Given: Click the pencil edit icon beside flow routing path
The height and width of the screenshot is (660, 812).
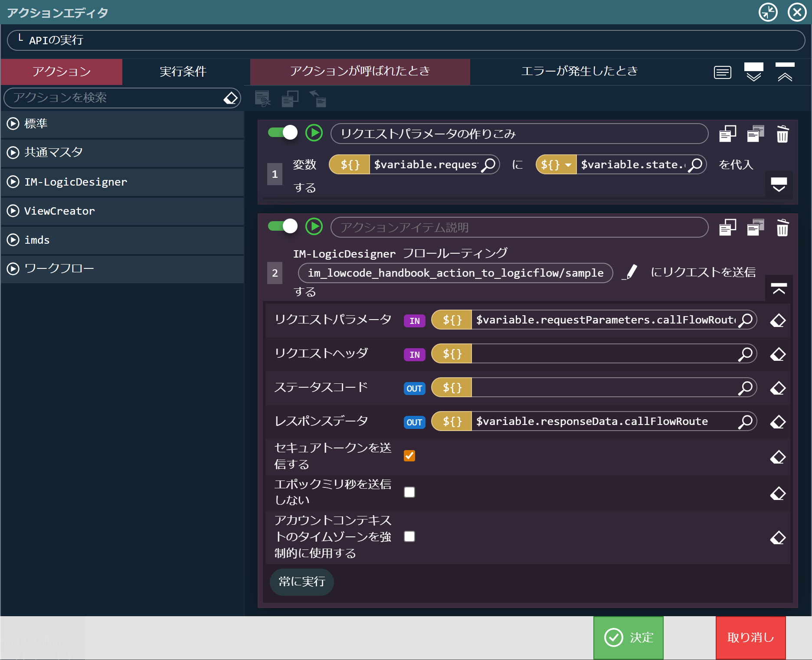Looking at the screenshot, I should pos(630,273).
